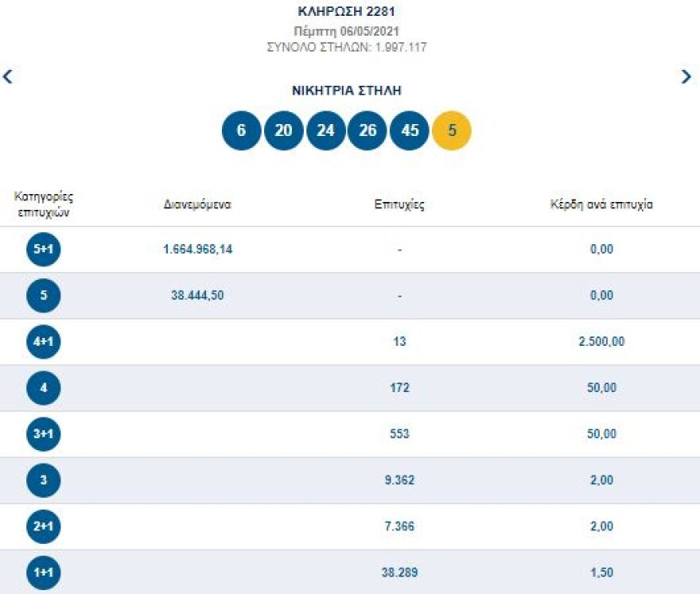Select the winning number ball 45
700x594 pixels.
(409, 130)
